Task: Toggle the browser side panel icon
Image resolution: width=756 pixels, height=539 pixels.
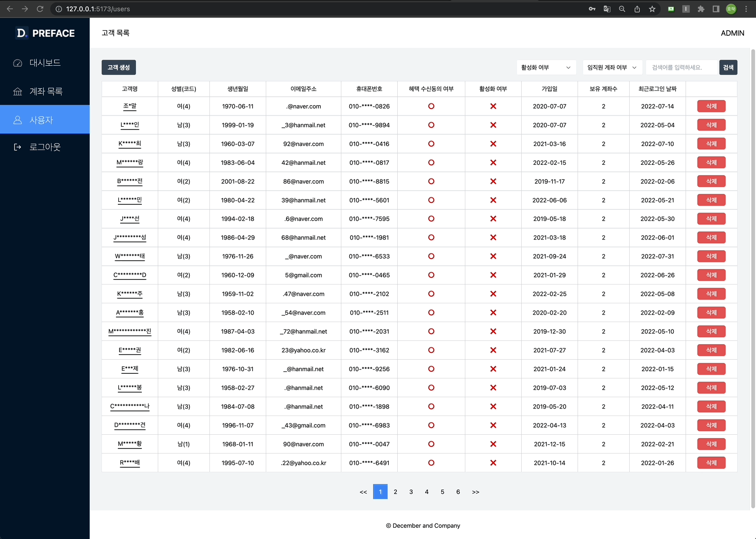Action: click(716, 9)
